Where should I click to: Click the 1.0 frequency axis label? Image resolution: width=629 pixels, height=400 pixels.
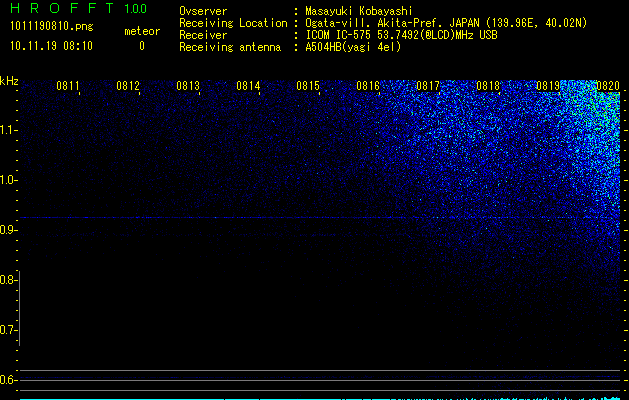pos(8,180)
